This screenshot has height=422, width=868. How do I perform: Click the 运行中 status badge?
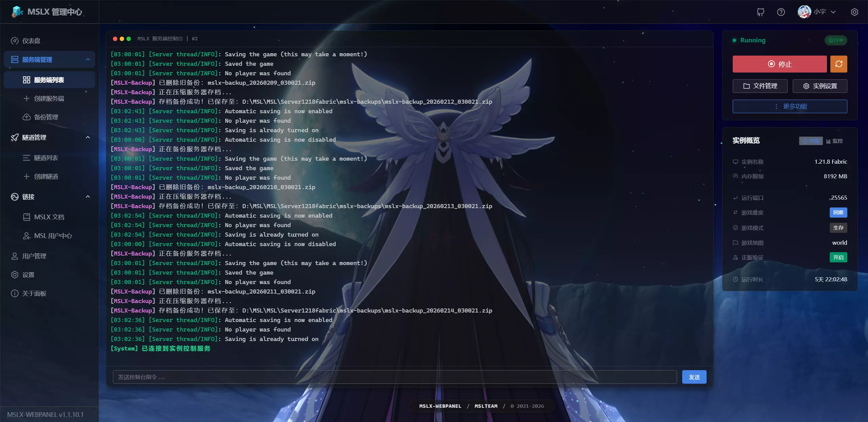(x=836, y=40)
